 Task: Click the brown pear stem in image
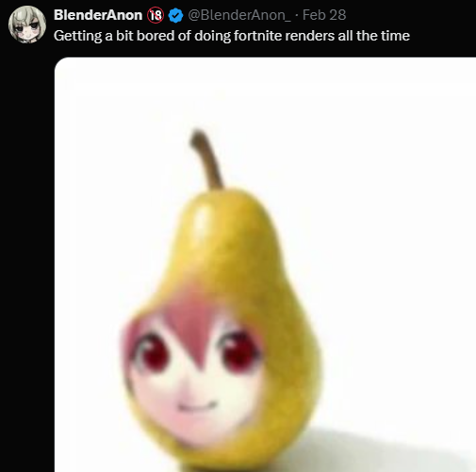point(206,159)
